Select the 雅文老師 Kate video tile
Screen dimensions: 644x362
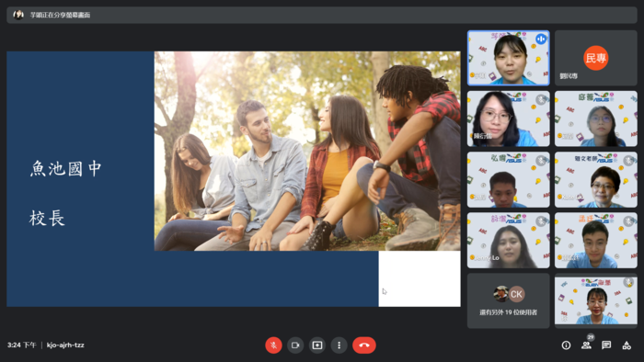click(596, 179)
